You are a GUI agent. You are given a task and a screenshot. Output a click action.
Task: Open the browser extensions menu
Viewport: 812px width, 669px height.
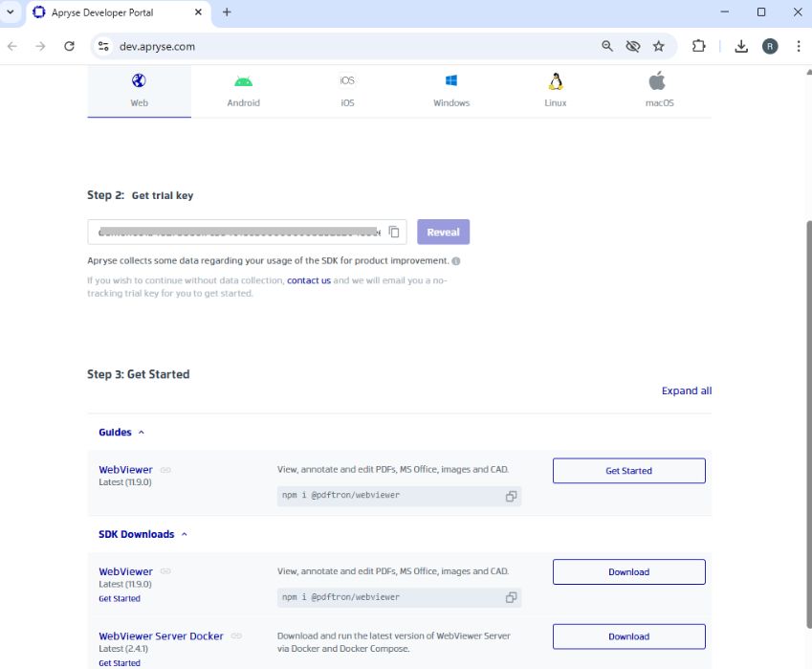(698, 46)
